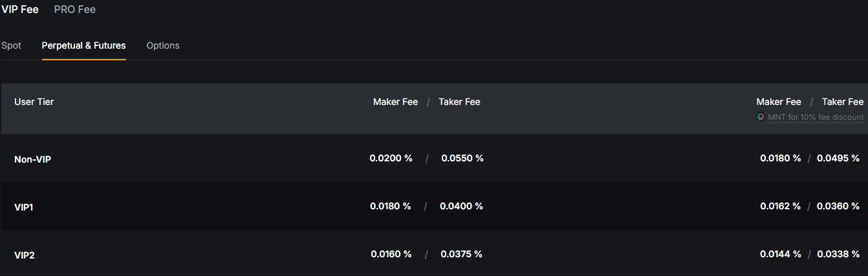Click the MNT token icon

click(761, 117)
